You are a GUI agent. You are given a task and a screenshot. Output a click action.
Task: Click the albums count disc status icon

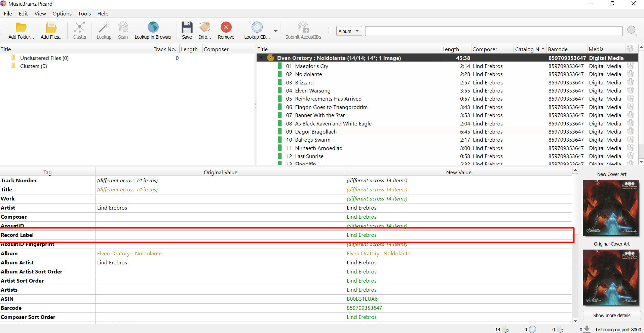click(532, 329)
